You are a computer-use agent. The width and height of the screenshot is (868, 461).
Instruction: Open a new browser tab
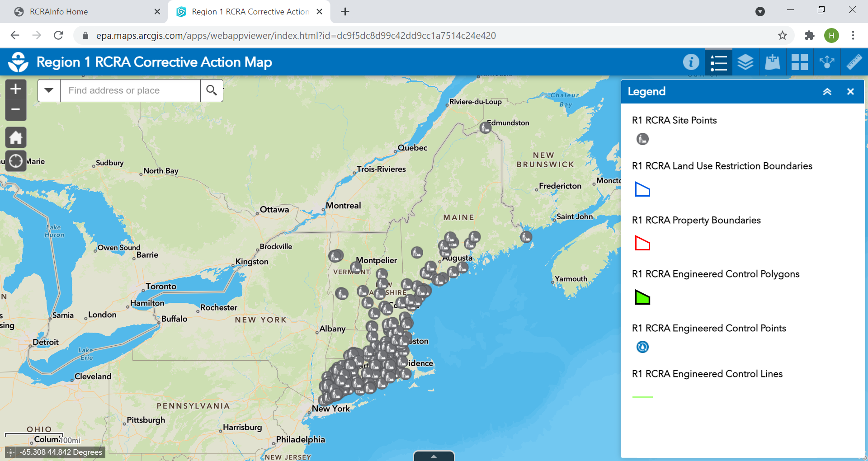coord(345,12)
